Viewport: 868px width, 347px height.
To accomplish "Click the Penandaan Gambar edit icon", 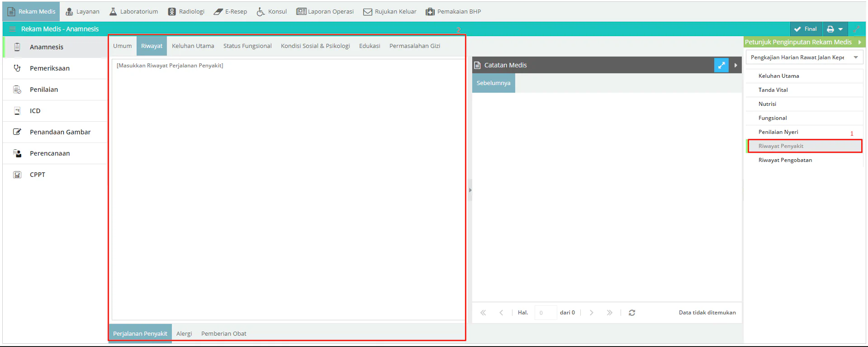I will 17,132.
